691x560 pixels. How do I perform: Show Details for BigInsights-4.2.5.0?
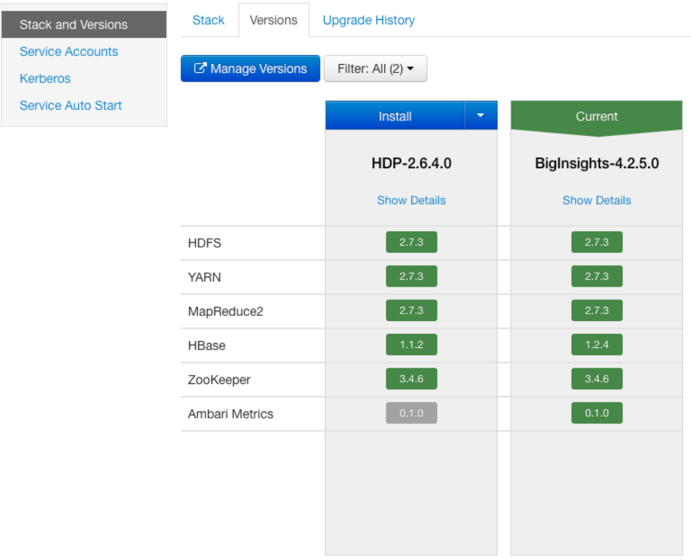(597, 200)
